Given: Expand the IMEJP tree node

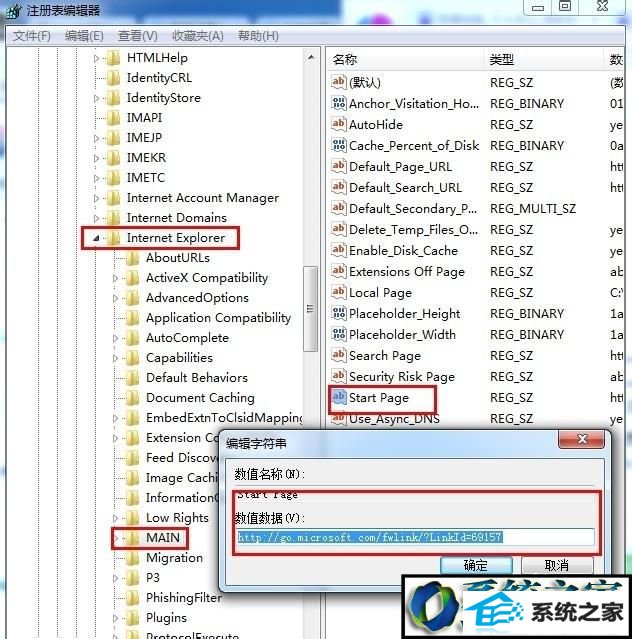Looking at the screenshot, I should (x=96, y=138).
